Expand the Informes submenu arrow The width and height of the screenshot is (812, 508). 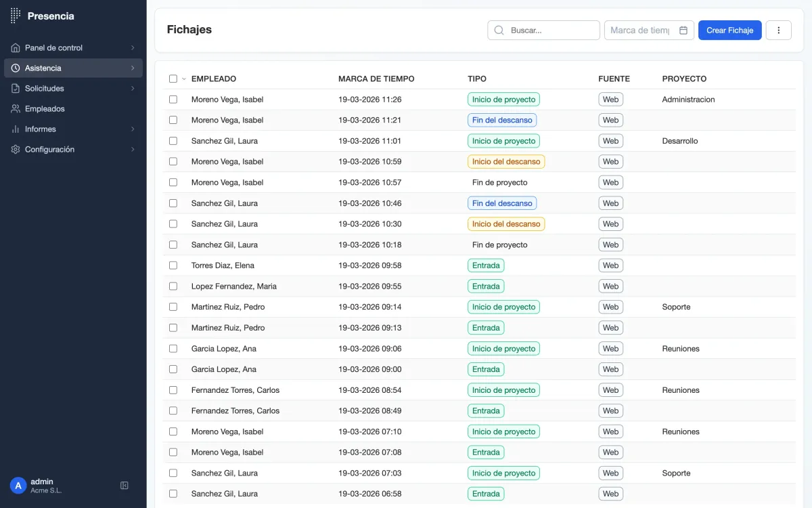pos(133,129)
